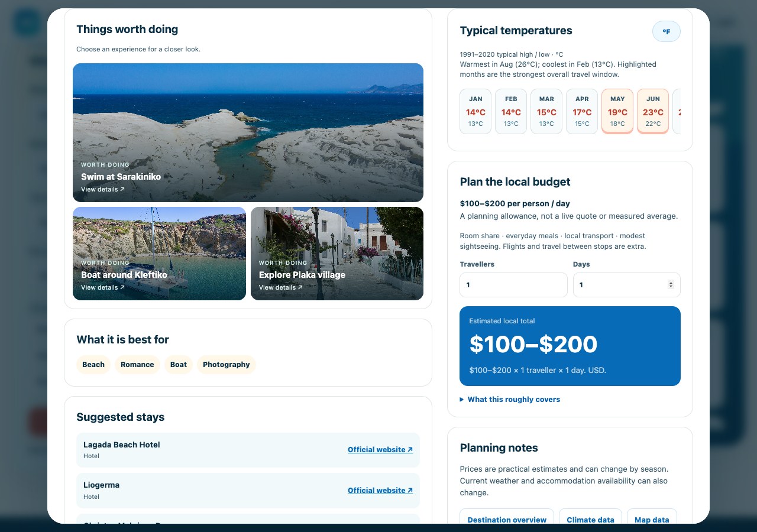Click the Plan the local budget heading
This screenshot has height=532, width=757.
tap(515, 182)
